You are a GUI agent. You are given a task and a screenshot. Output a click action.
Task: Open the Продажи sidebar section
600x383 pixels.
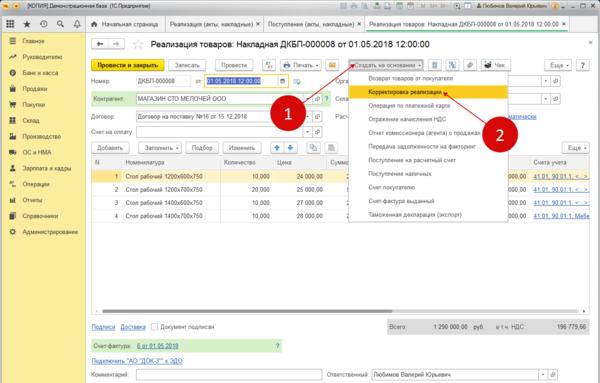(34, 89)
